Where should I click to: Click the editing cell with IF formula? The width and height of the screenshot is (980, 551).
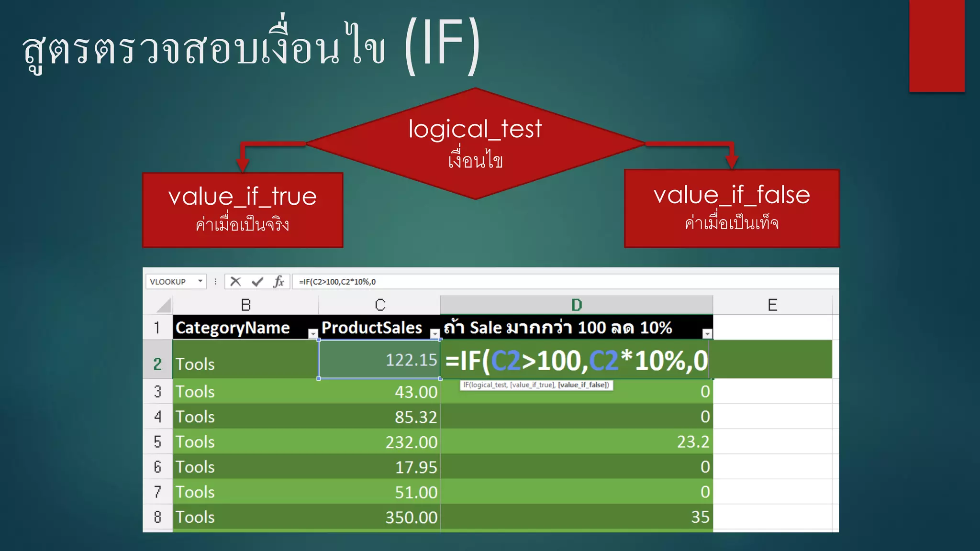[x=577, y=360]
